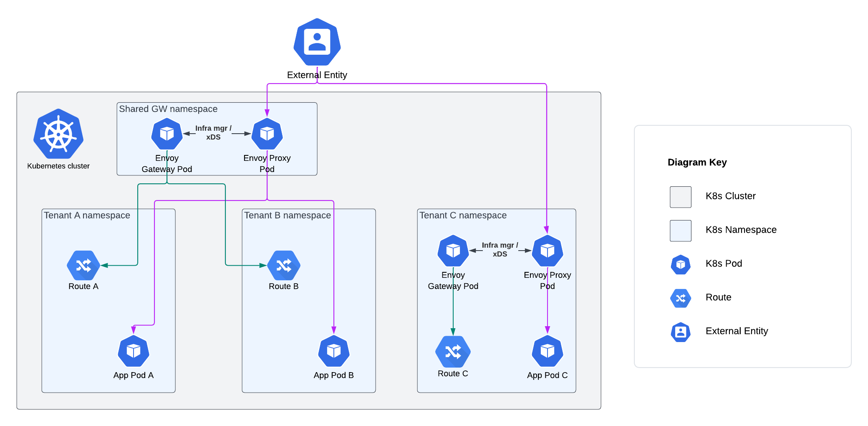Click the Diagram Key heading
The image size is (868, 426).
coord(697,162)
